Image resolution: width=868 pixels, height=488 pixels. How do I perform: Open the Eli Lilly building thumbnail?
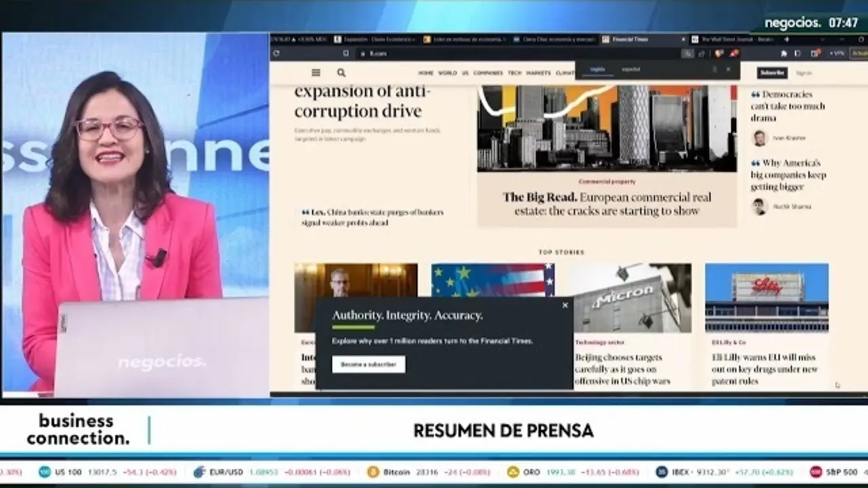tap(766, 298)
